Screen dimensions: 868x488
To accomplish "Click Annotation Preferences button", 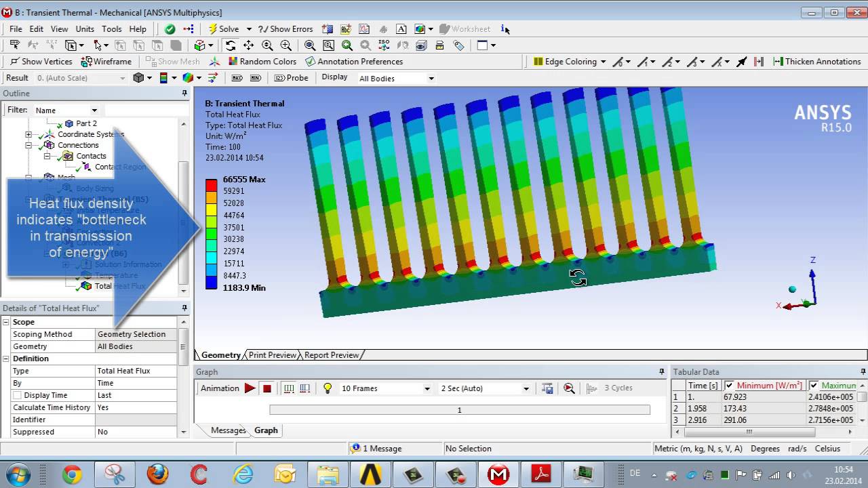I will [354, 62].
